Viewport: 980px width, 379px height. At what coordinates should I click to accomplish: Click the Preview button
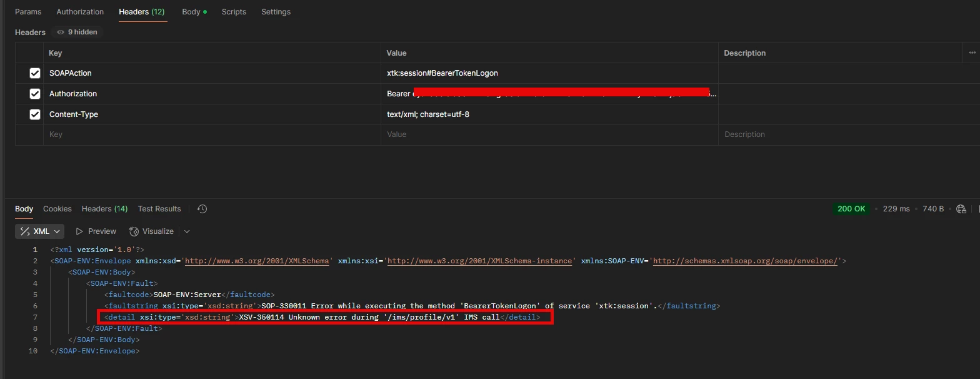click(x=96, y=231)
